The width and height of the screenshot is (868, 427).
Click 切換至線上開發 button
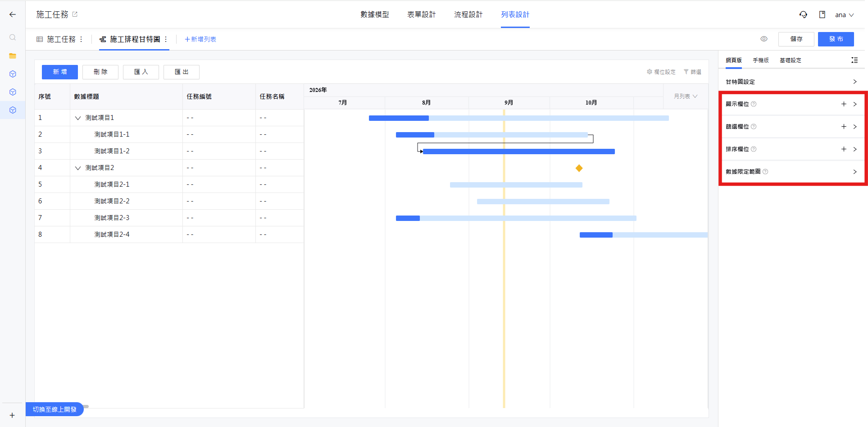coord(55,409)
